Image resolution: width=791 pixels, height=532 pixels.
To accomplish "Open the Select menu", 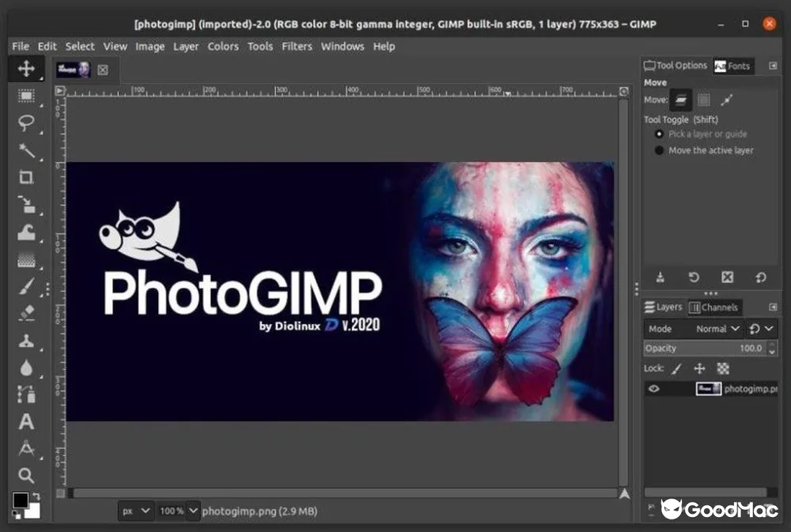I will click(x=80, y=47).
